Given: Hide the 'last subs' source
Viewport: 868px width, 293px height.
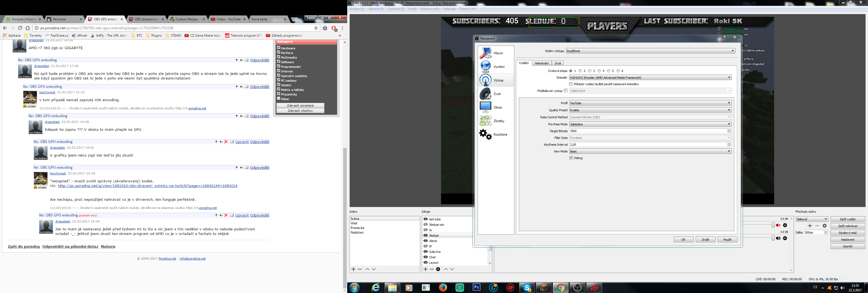Looking at the screenshot, I should pyautogui.click(x=426, y=219).
